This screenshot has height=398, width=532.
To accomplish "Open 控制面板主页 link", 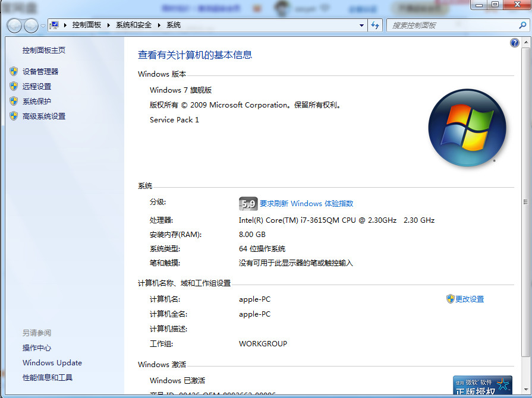I will tap(44, 50).
